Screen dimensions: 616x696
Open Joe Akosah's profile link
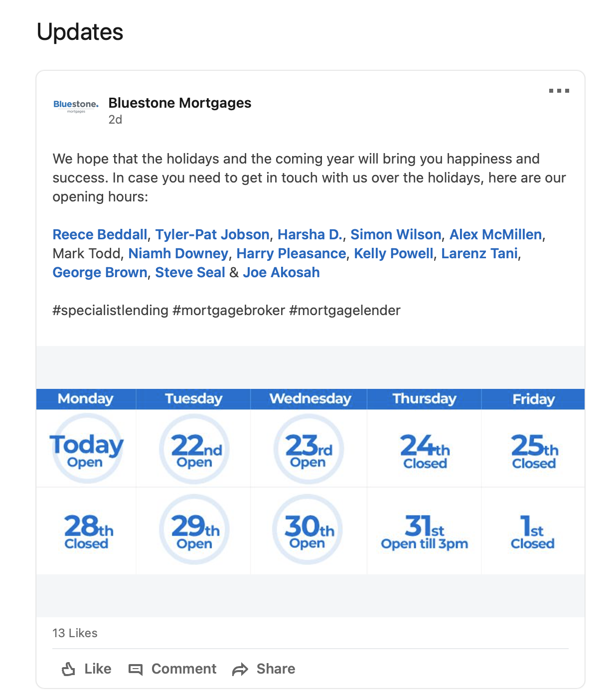281,272
